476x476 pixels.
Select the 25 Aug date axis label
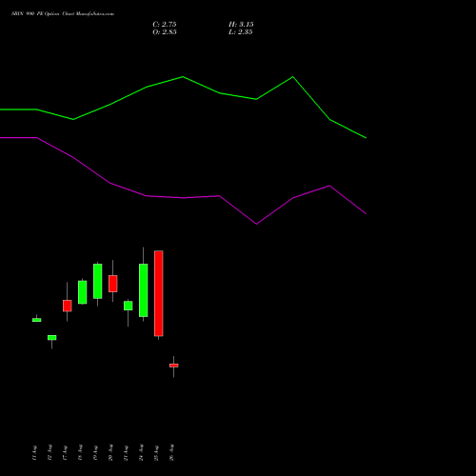tap(156, 452)
